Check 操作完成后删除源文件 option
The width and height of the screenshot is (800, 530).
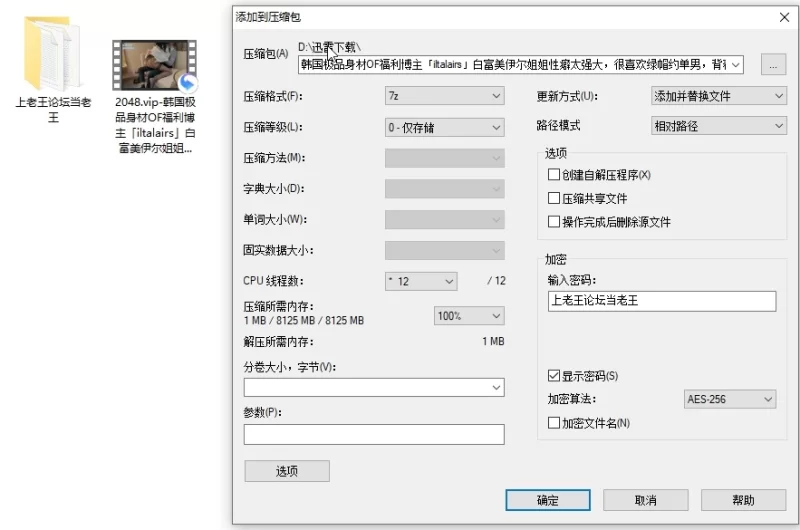(x=555, y=222)
